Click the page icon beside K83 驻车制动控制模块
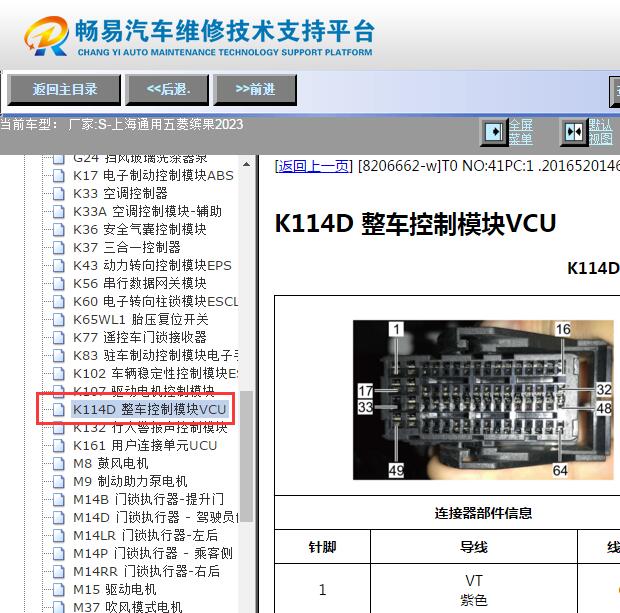The width and height of the screenshot is (620, 613). [59, 356]
